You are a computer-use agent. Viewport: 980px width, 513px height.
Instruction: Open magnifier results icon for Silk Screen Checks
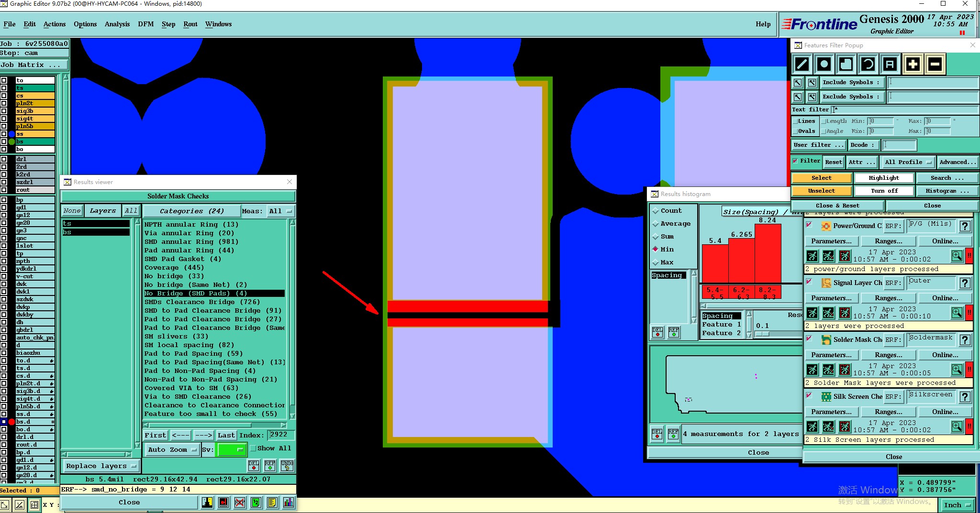957,426
